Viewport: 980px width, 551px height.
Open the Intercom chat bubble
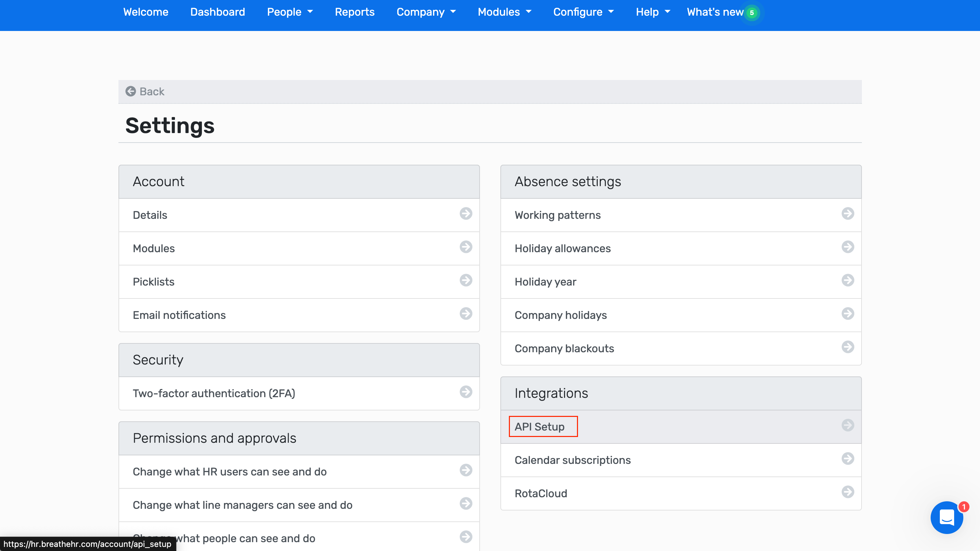(947, 518)
